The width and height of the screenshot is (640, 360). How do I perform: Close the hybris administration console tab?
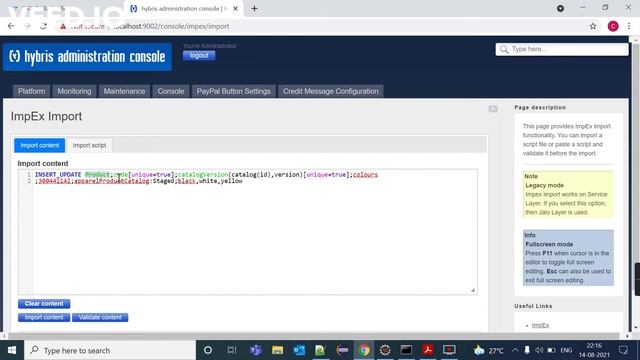tap(236, 8)
